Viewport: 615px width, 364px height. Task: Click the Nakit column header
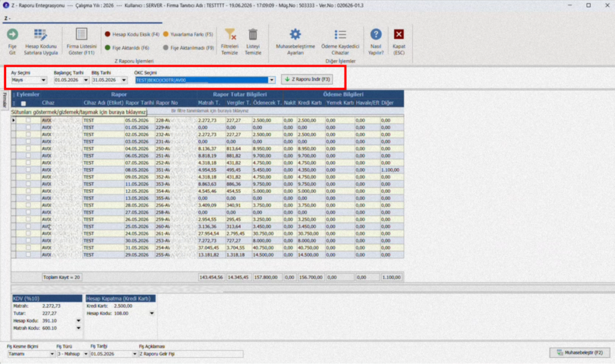click(290, 103)
